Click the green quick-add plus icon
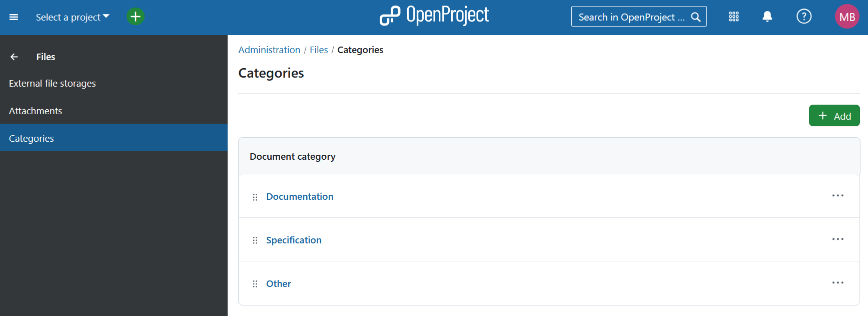Viewport: 868px width, 316px height. click(135, 17)
